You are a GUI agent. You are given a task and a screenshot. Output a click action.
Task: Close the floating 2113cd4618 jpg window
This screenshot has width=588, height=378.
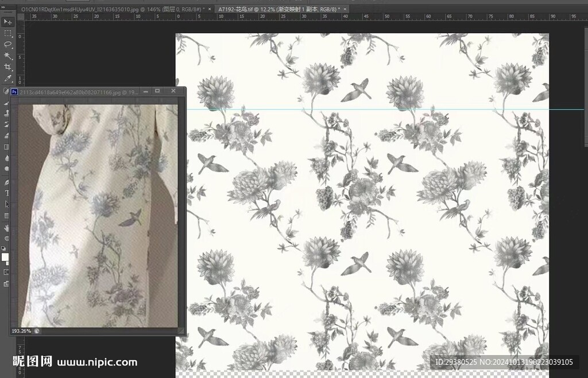coord(173,91)
